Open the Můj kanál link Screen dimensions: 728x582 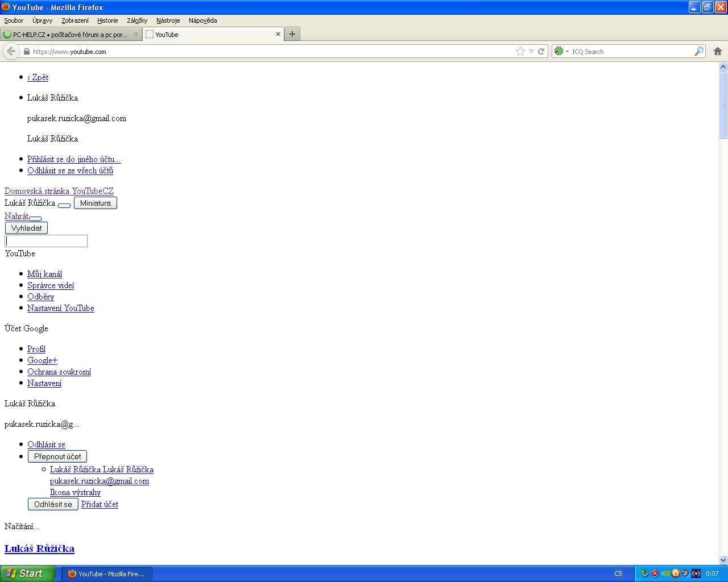coord(44,274)
